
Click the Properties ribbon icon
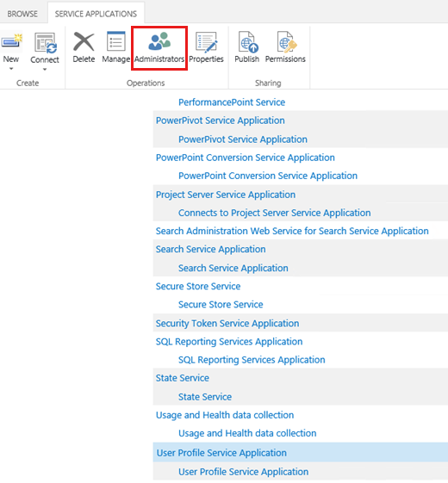(206, 42)
